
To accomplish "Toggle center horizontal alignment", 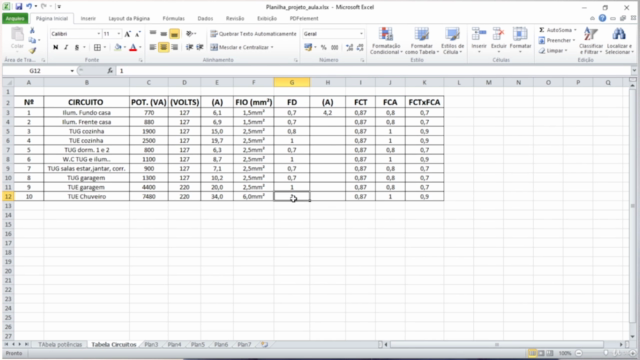I will click(x=163, y=47).
